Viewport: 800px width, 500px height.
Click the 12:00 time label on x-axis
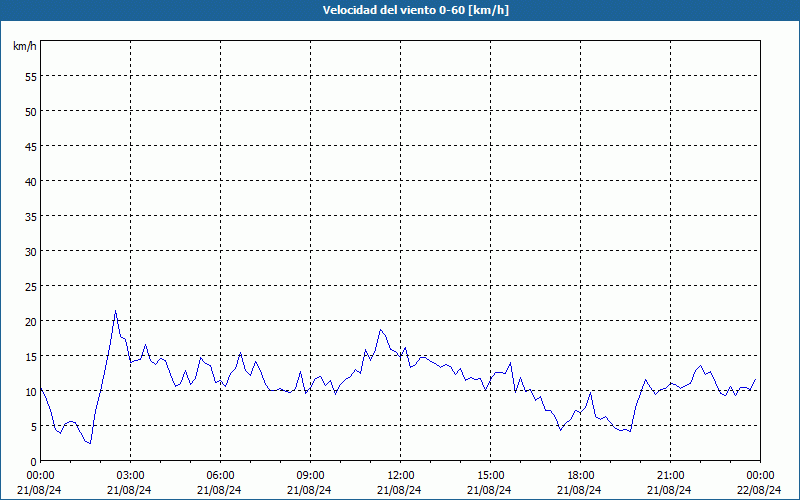401,476
